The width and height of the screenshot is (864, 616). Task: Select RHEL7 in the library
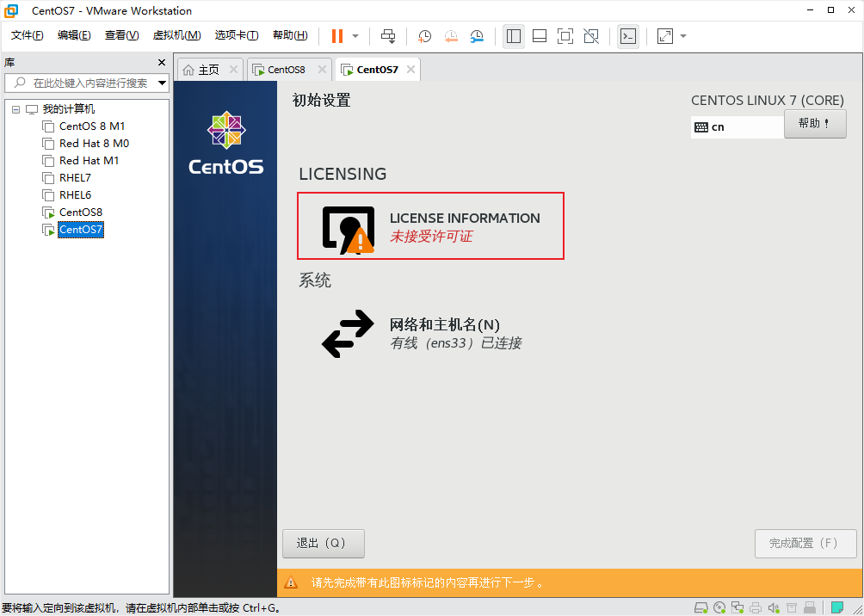(x=75, y=178)
